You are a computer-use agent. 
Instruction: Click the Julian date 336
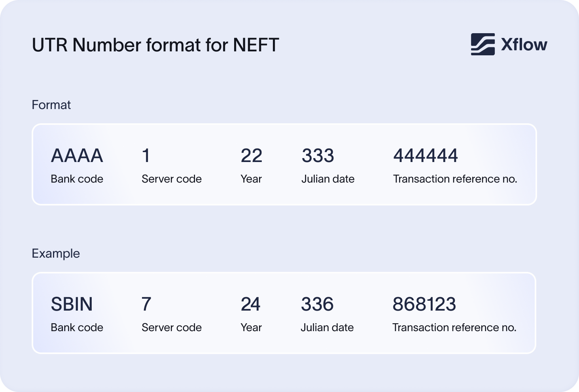(x=318, y=304)
